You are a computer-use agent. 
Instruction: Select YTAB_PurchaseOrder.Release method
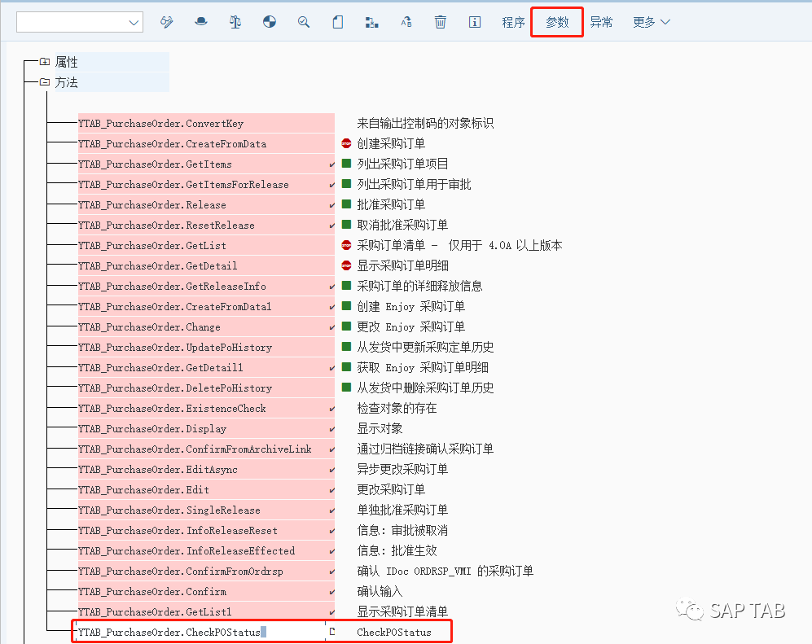click(x=206, y=204)
